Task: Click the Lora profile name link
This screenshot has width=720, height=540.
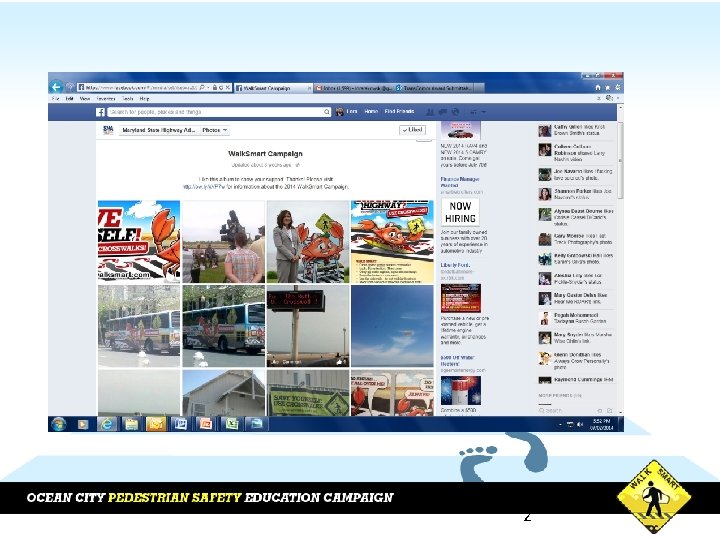Action: [x=352, y=112]
